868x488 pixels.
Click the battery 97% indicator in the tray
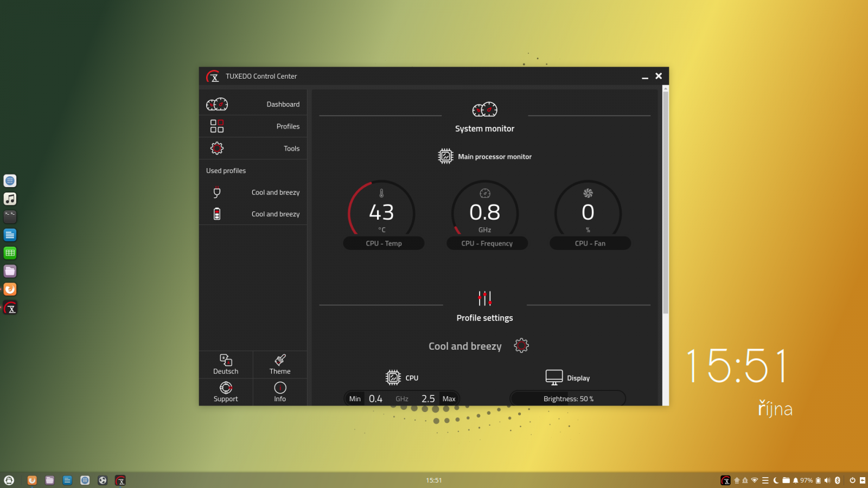(x=810, y=480)
